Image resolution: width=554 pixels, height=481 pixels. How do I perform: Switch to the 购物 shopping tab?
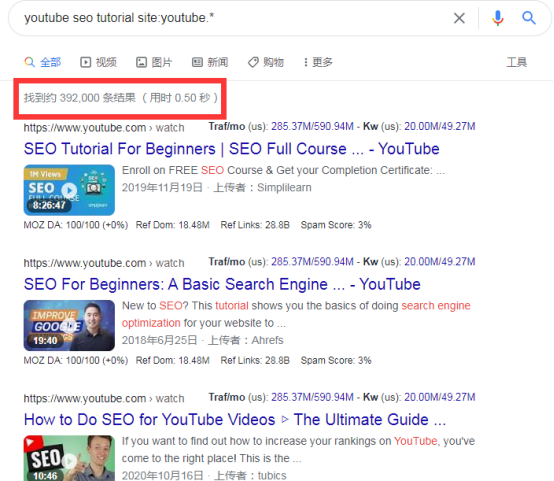266,63
